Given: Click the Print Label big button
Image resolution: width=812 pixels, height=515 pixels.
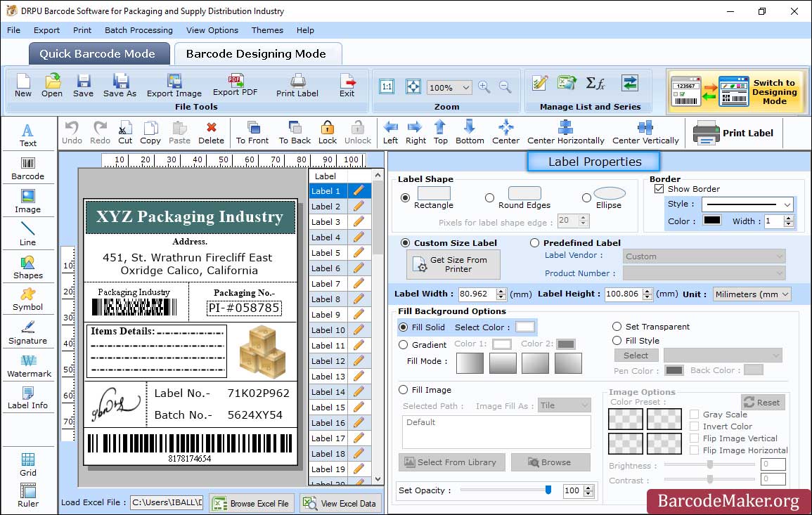Looking at the screenshot, I should [x=733, y=133].
